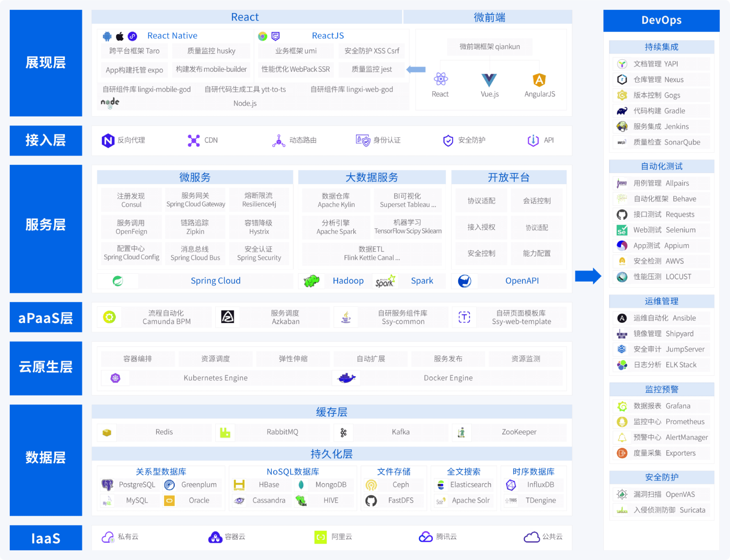Click the Jenkins icon in DevOps
Image resolution: width=730 pixels, height=560 pixels.
pyautogui.click(x=622, y=127)
